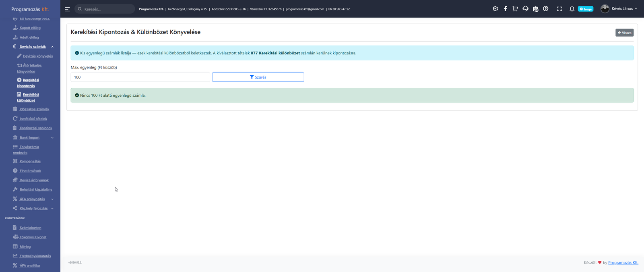Image resolution: width=644 pixels, height=272 pixels.
Task: Open settings gear in top bar
Action: click(495, 8)
